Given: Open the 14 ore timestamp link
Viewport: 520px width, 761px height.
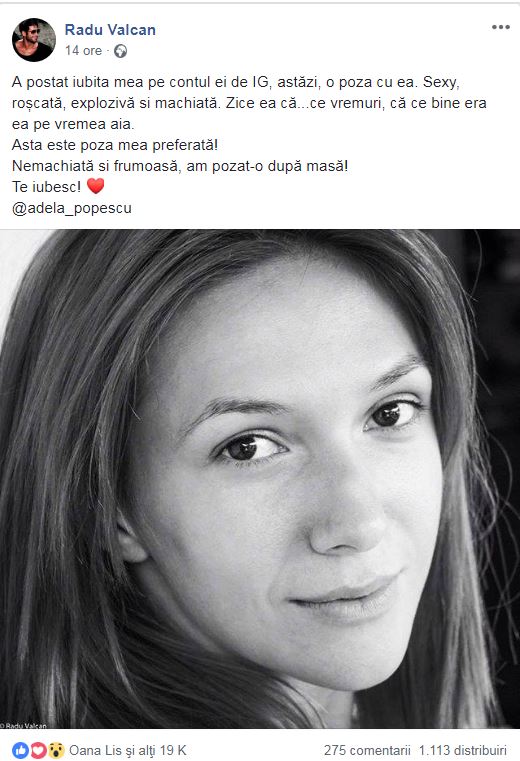Looking at the screenshot, I should 84,50.
